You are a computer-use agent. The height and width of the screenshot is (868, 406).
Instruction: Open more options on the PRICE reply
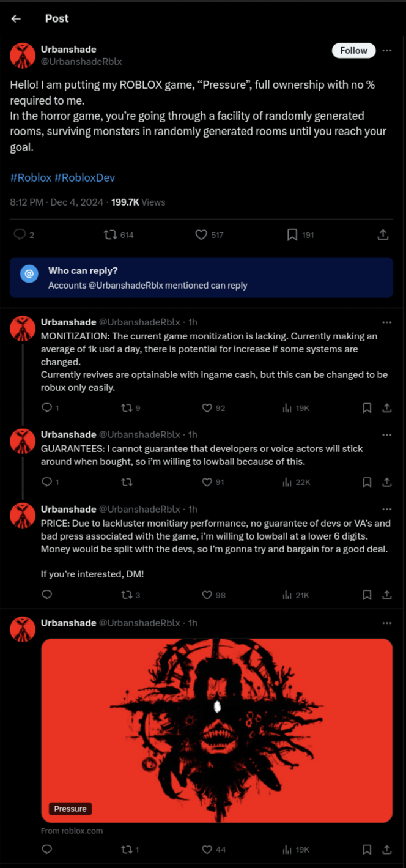point(386,510)
